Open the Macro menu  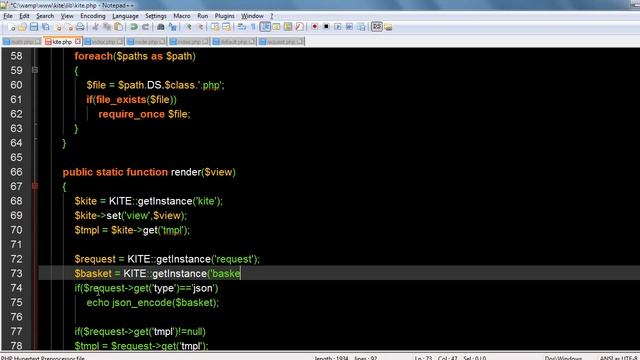[182, 16]
